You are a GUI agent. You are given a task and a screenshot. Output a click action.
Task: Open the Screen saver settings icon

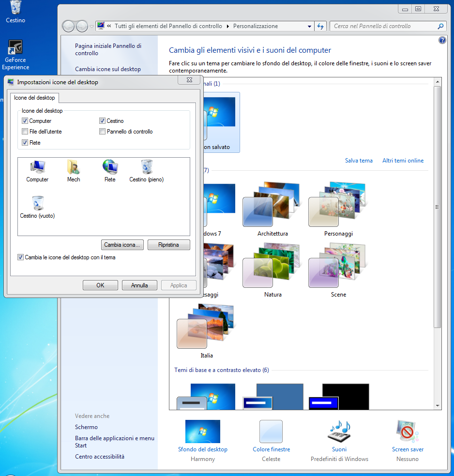click(x=408, y=431)
